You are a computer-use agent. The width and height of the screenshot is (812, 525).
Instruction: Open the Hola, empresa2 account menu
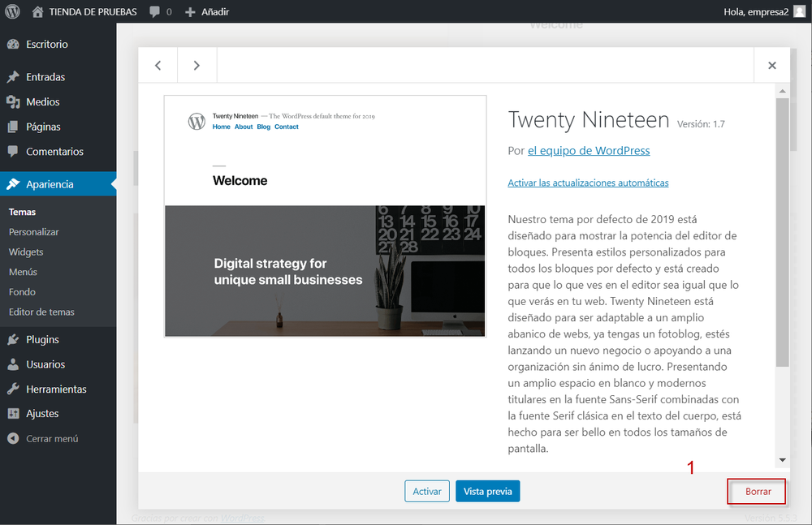(756, 11)
